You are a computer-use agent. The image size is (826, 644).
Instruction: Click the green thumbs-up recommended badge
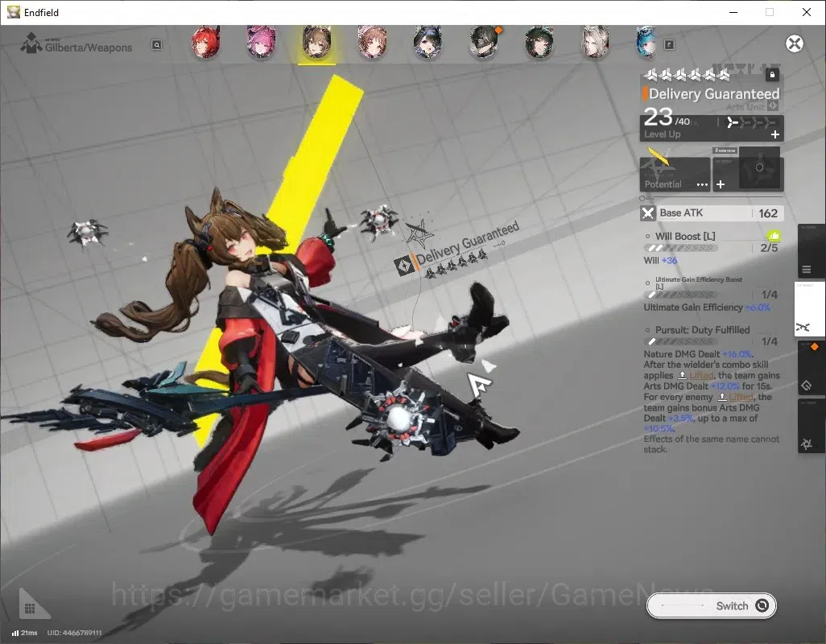(774, 236)
